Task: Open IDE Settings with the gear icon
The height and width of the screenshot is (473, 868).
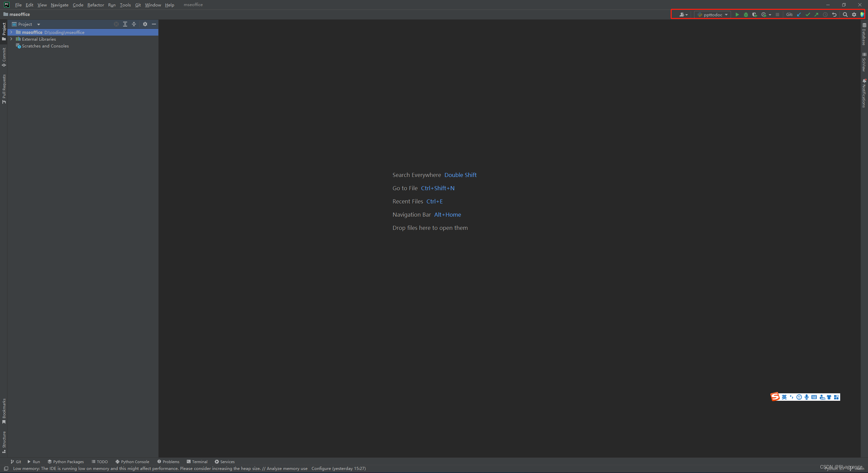Action: (854, 15)
